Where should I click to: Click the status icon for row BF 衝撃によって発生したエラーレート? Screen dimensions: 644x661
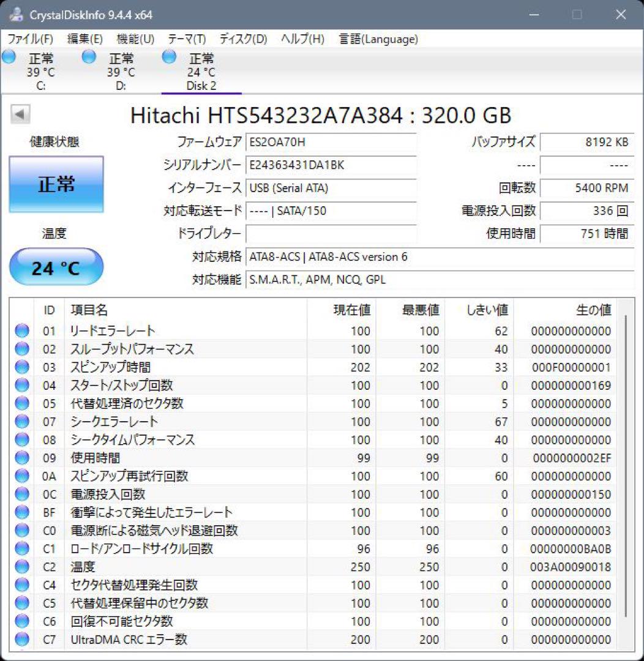(x=22, y=512)
